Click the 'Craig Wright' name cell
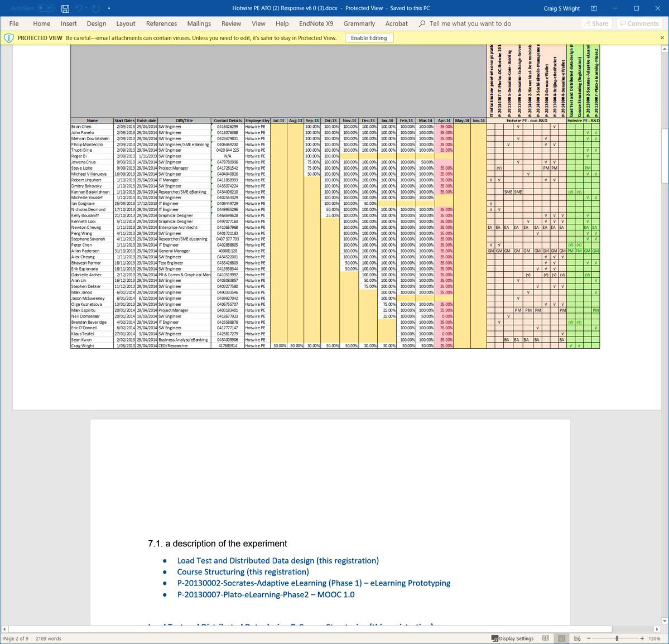 [92, 345]
